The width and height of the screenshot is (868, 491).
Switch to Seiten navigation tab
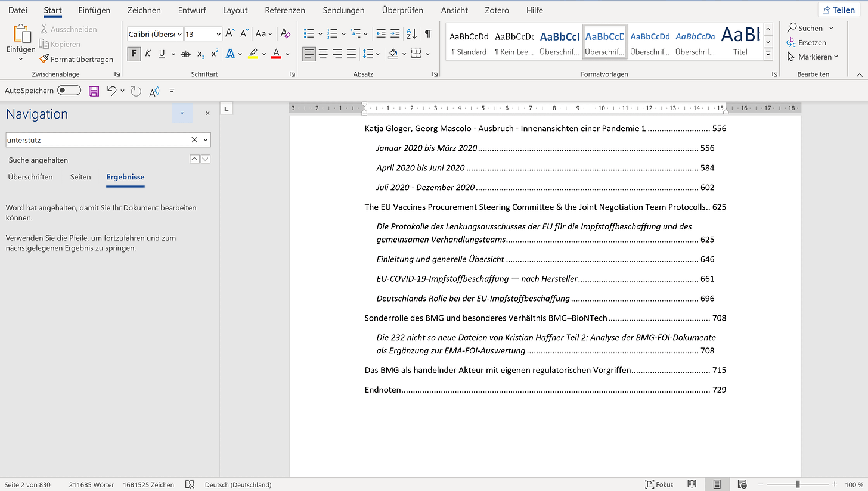80,177
